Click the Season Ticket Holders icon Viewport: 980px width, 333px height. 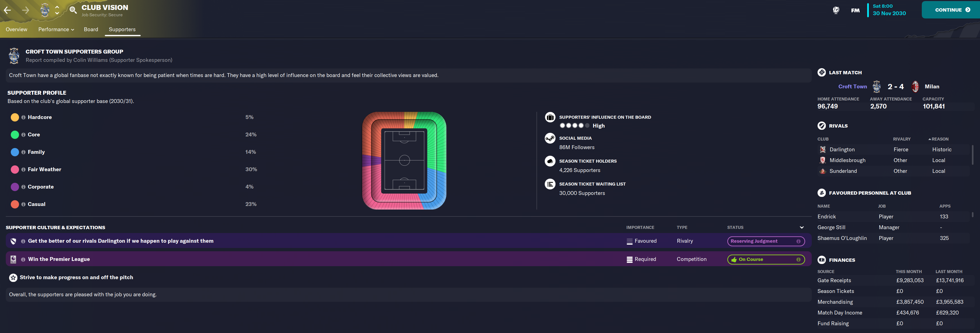(550, 161)
